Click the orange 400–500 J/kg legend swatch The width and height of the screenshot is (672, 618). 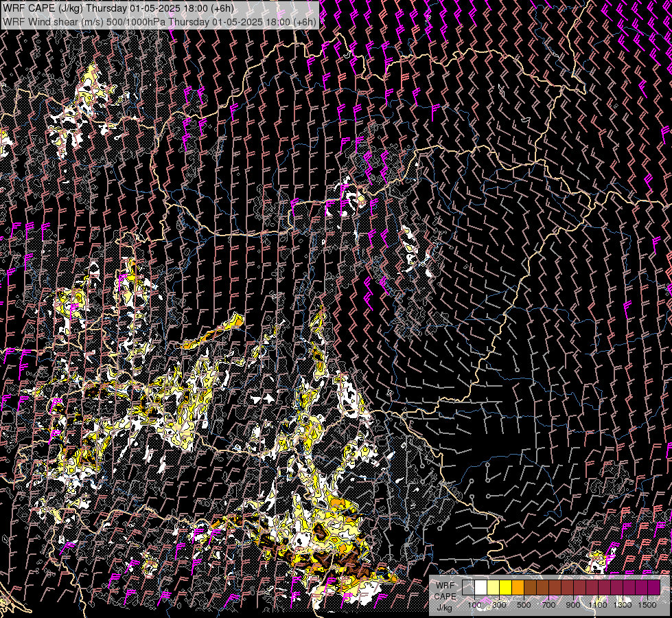point(518,588)
